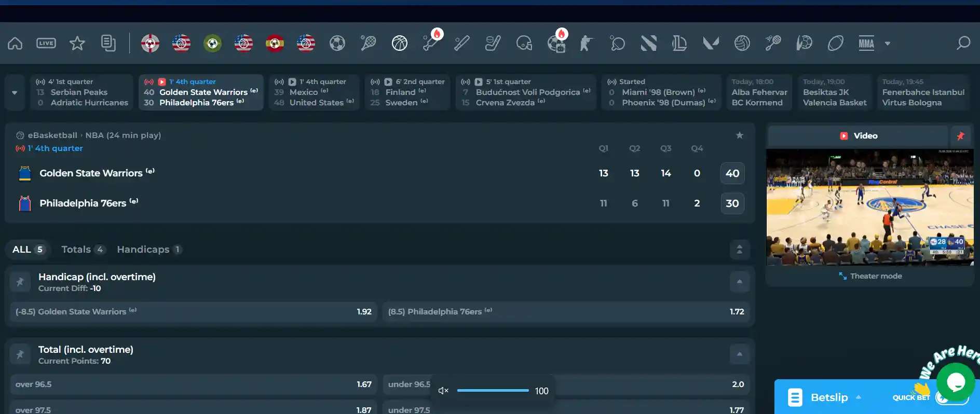Viewport: 980px width, 414px height.
Task: Open Alba Fehervar vs BC Kormend upcoming match
Action: [x=759, y=92]
